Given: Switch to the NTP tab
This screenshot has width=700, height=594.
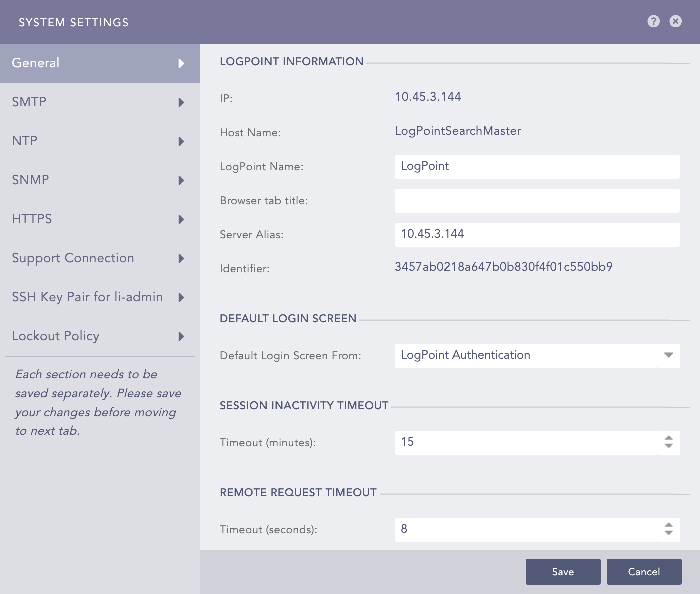Looking at the screenshot, I should coord(99,141).
